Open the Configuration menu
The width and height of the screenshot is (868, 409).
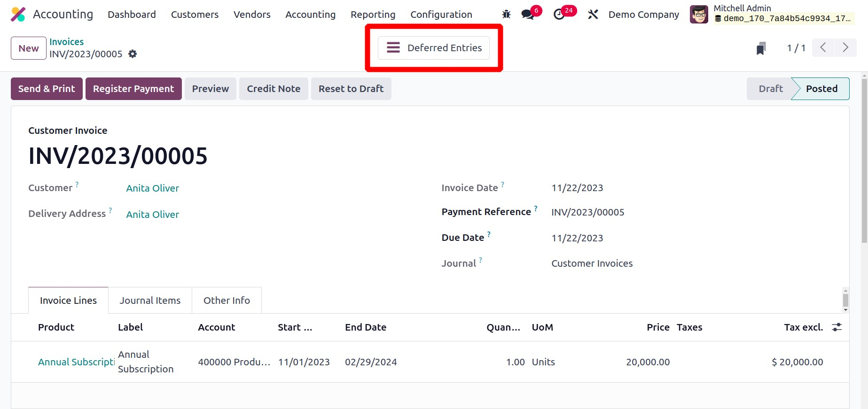point(441,15)
